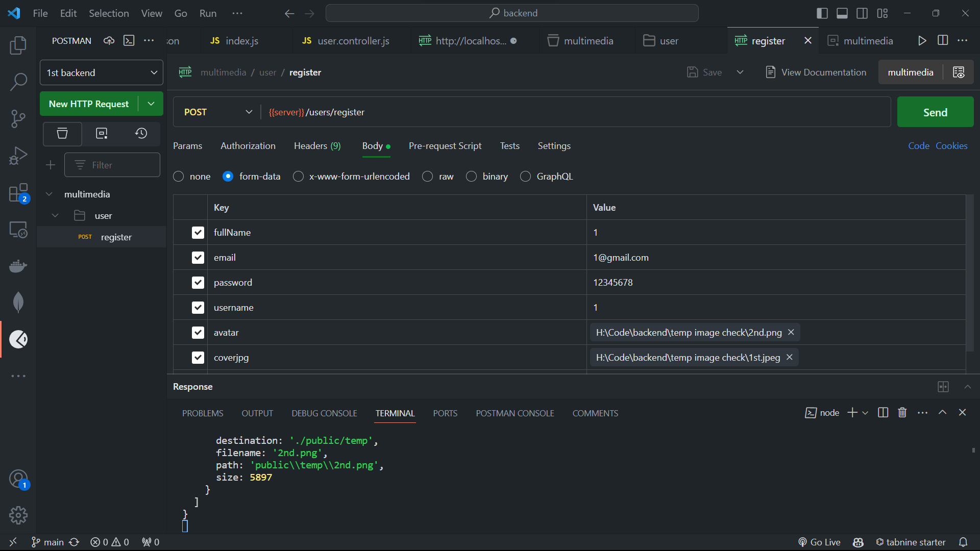980x551 pixels.
Task: Open the Code link
Action: pyautogui.click(x=919, y=146)
